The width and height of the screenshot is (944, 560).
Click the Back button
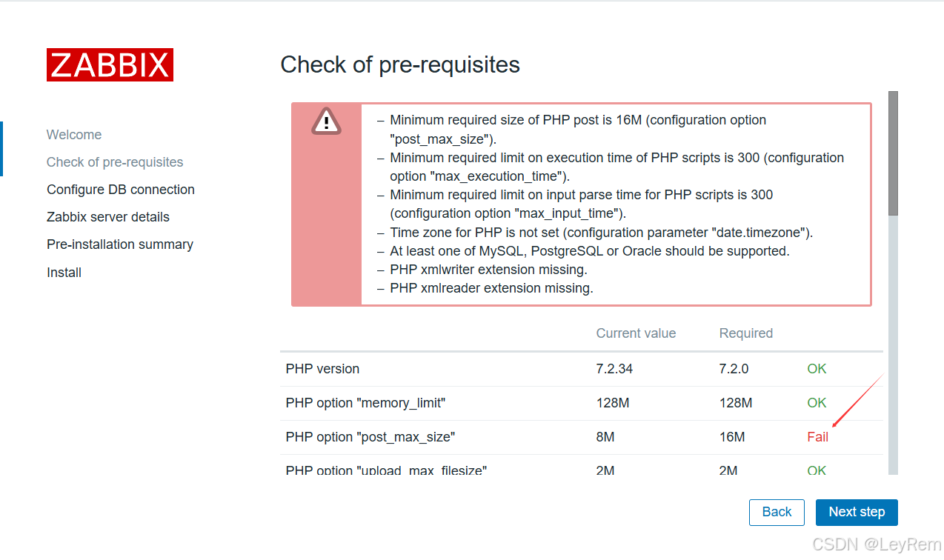[x=777, y=512]
